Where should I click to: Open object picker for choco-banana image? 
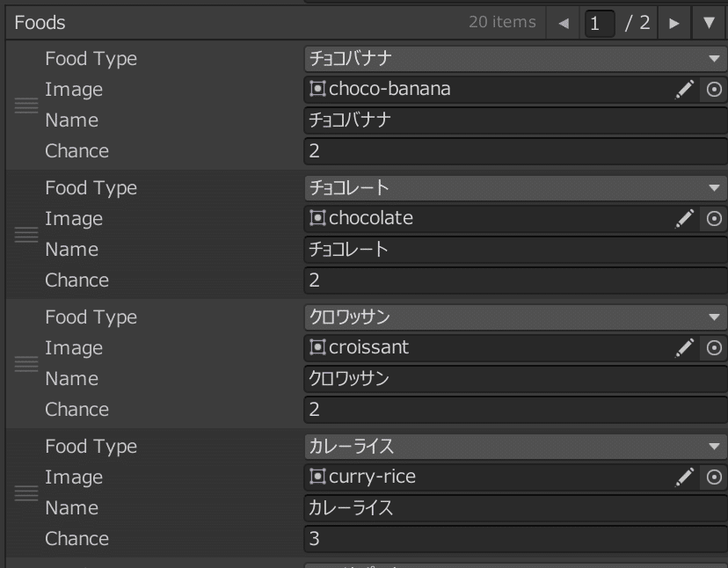714,89
